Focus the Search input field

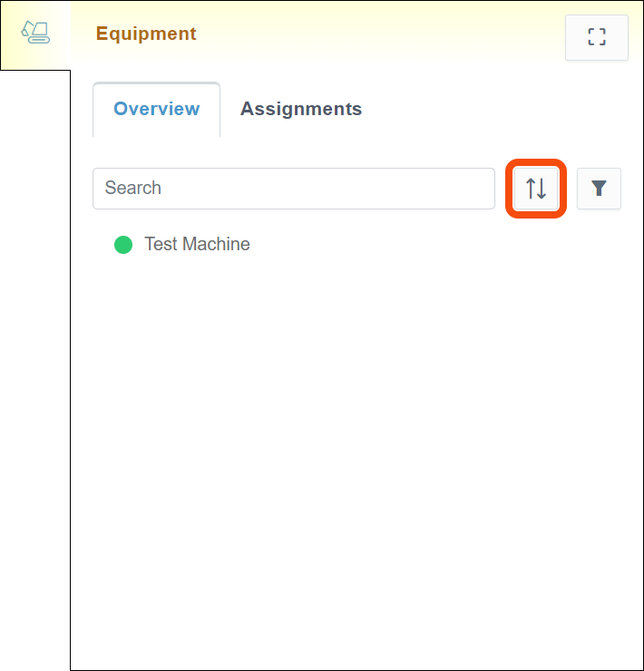point(293,189)
